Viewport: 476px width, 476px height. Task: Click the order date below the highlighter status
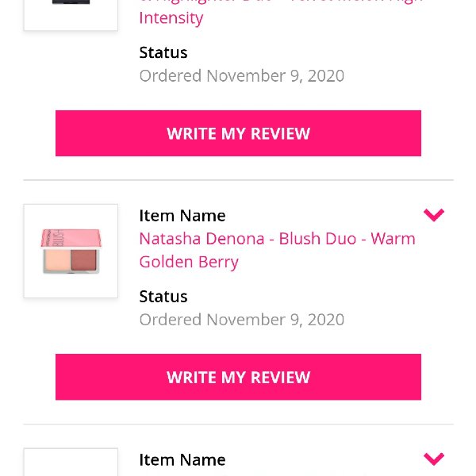(242, 75)
